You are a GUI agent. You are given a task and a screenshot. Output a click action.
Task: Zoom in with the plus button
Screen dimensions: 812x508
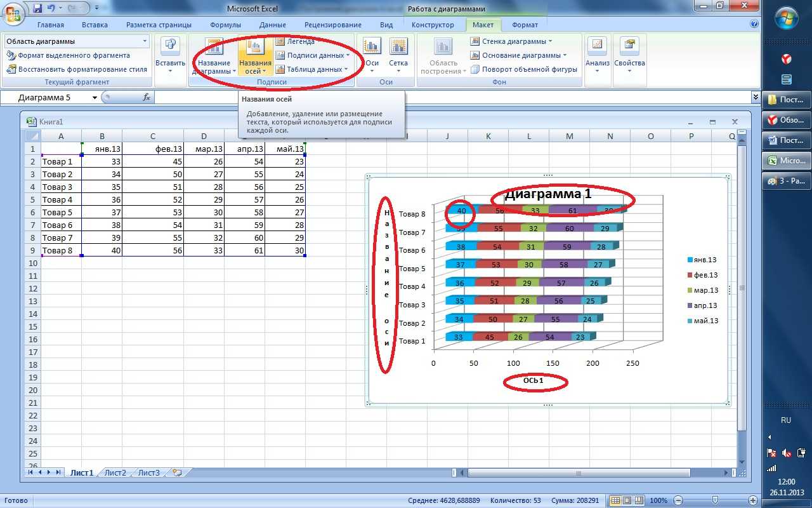(753, 500)
